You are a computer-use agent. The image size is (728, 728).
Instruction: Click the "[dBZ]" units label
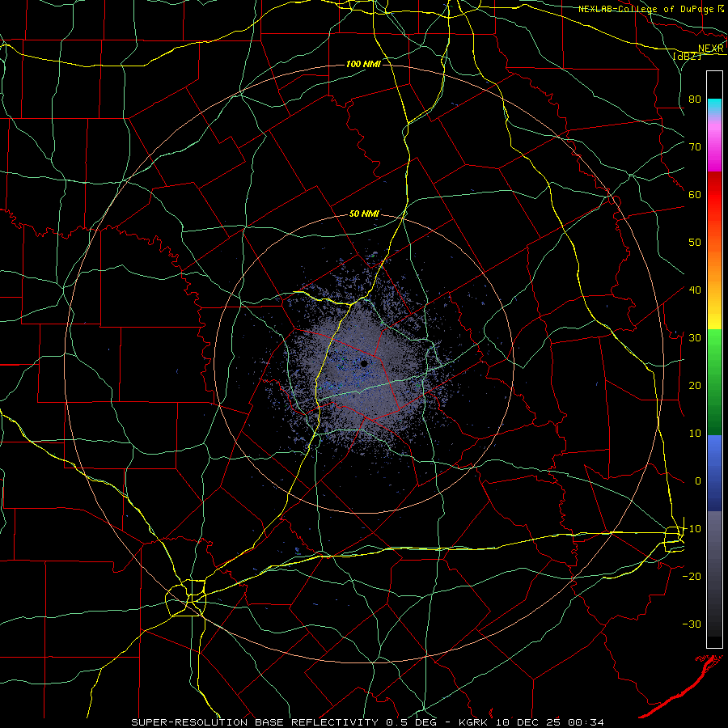688,56
